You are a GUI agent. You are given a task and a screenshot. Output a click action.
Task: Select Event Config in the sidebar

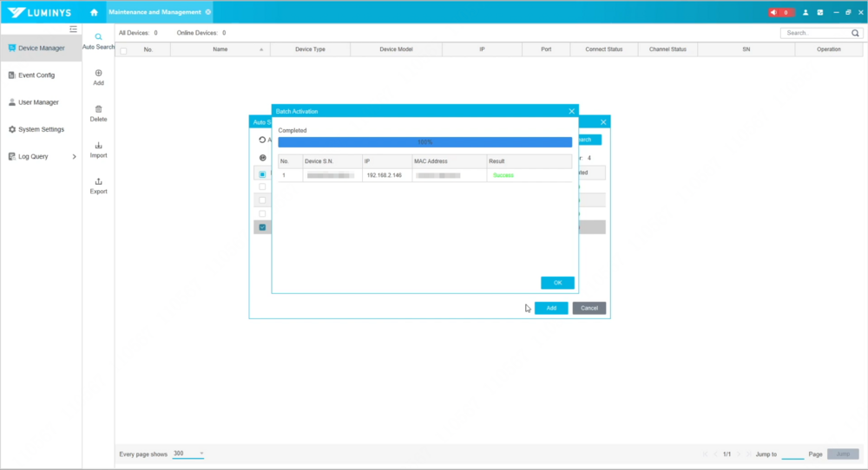click(x=36, y=75)
